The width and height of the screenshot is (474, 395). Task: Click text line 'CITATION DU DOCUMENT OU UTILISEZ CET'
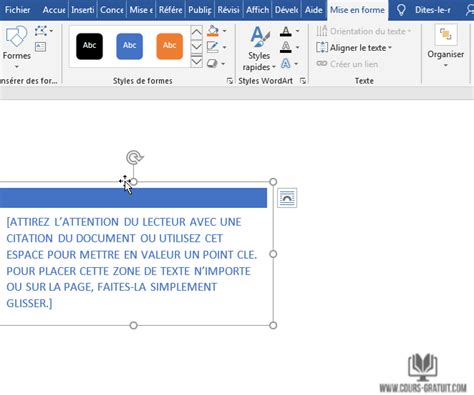pos(114,238)
